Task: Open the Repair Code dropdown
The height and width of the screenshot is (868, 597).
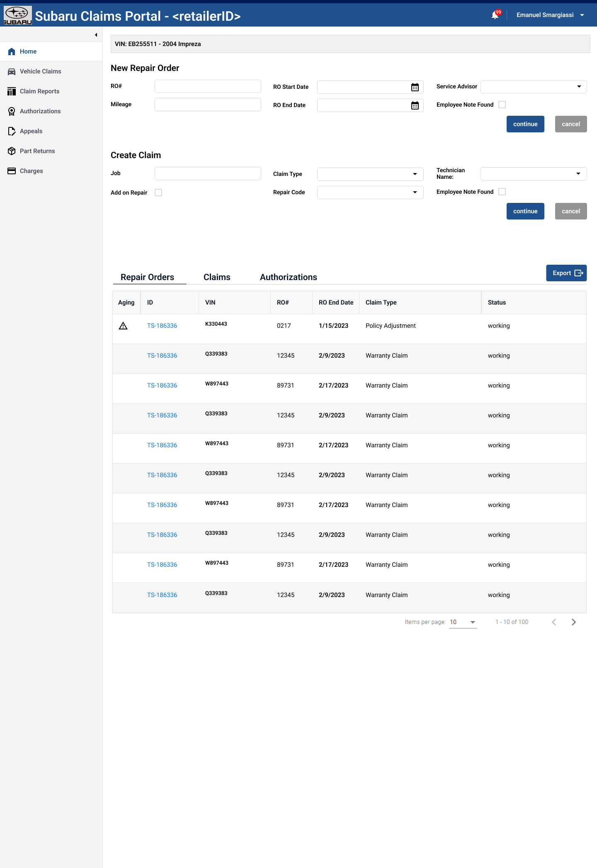Action: click(370, 192)
